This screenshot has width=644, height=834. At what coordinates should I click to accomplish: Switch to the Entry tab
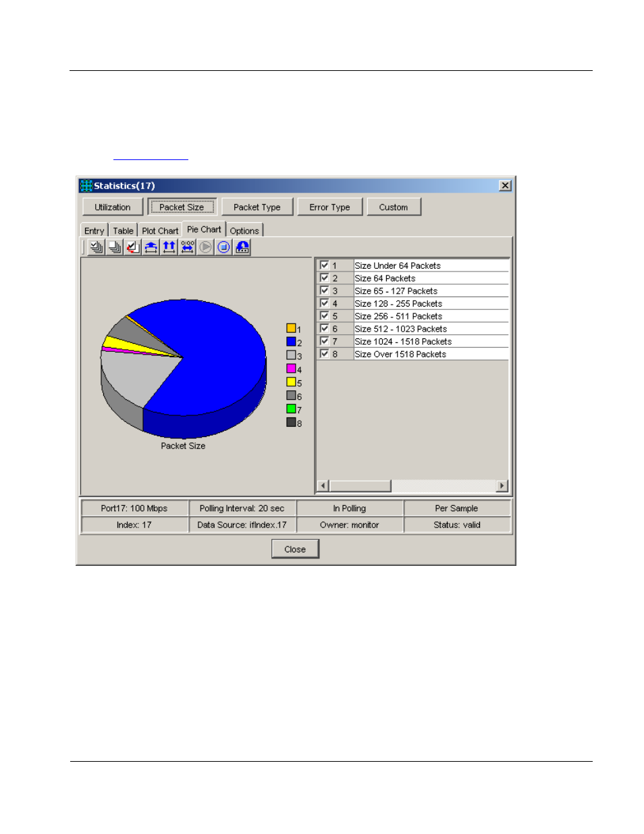pyautogui.click(x=95, y=230)
